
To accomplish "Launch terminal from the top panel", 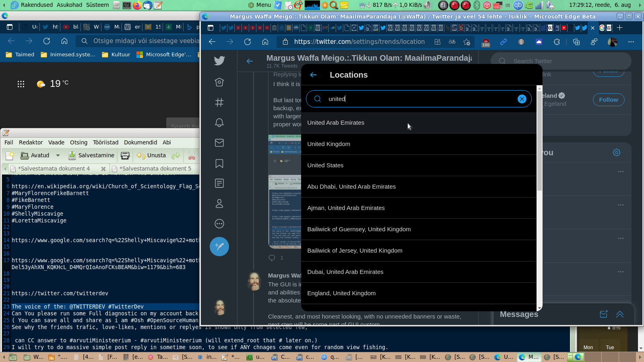I will coord(127,5).
